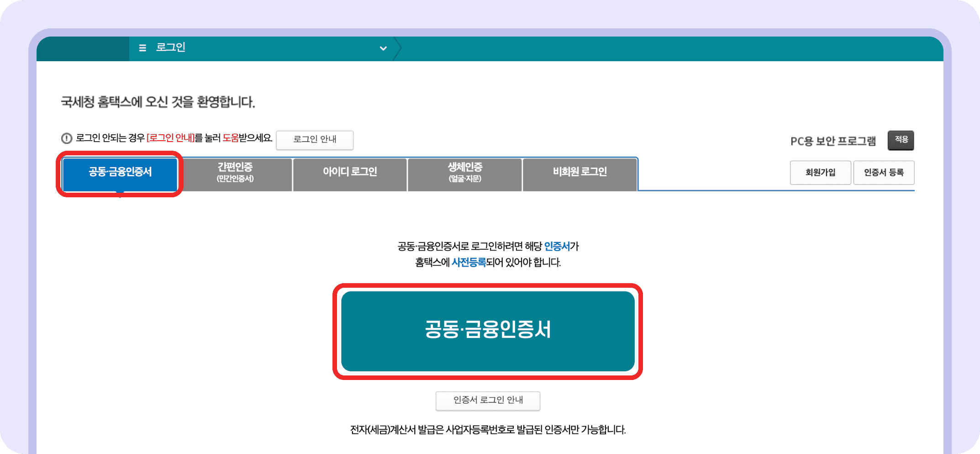
Task: Click the blue 인증서 link in the description
Action: pyautogui.click(x=558, y=247)
